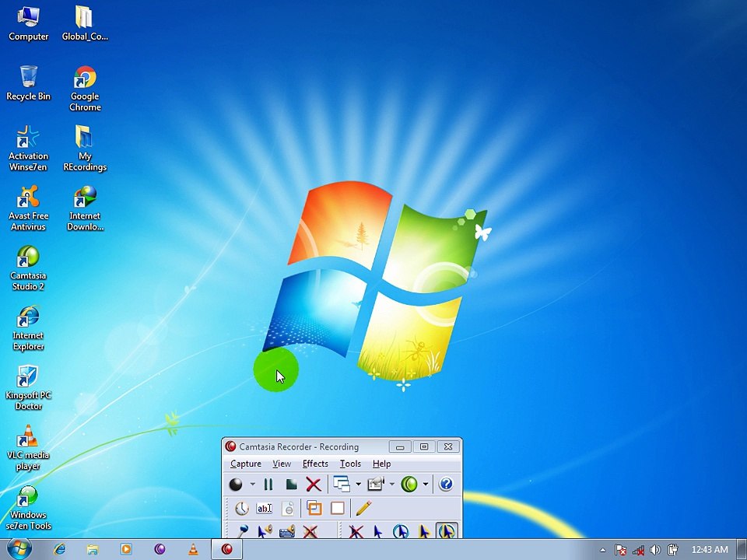Click the blue ball-on-stick marker icon
This screenshot has height=560, width=747.
(242, 530)
